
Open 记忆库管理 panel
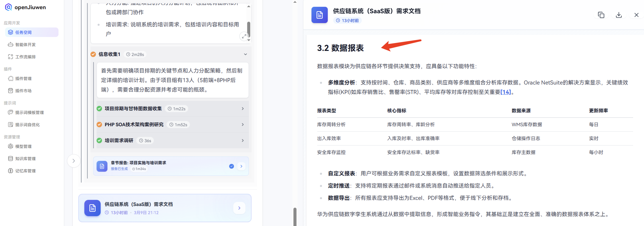click(25, 171)
